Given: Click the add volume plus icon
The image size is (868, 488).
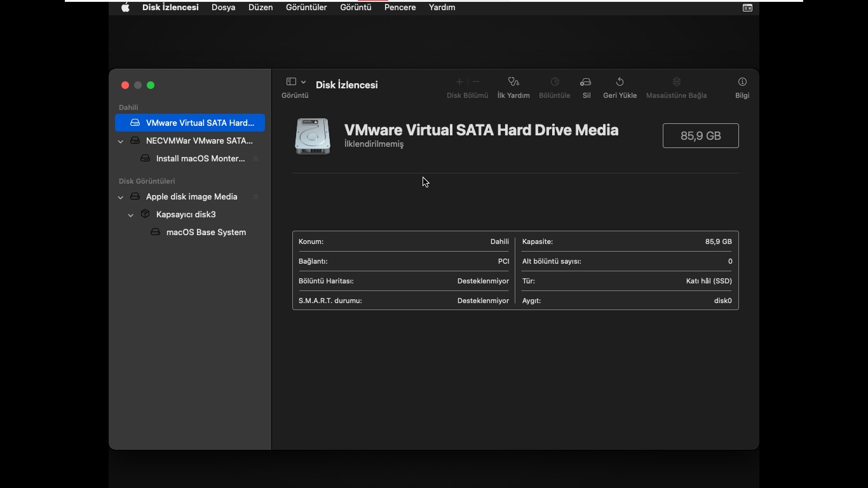Looking at the screenshot, I should (459, 81).
